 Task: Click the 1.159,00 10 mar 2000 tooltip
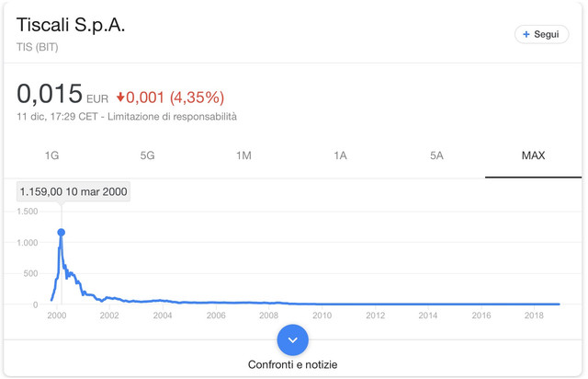pyautogui.click(x=73, y=191)
